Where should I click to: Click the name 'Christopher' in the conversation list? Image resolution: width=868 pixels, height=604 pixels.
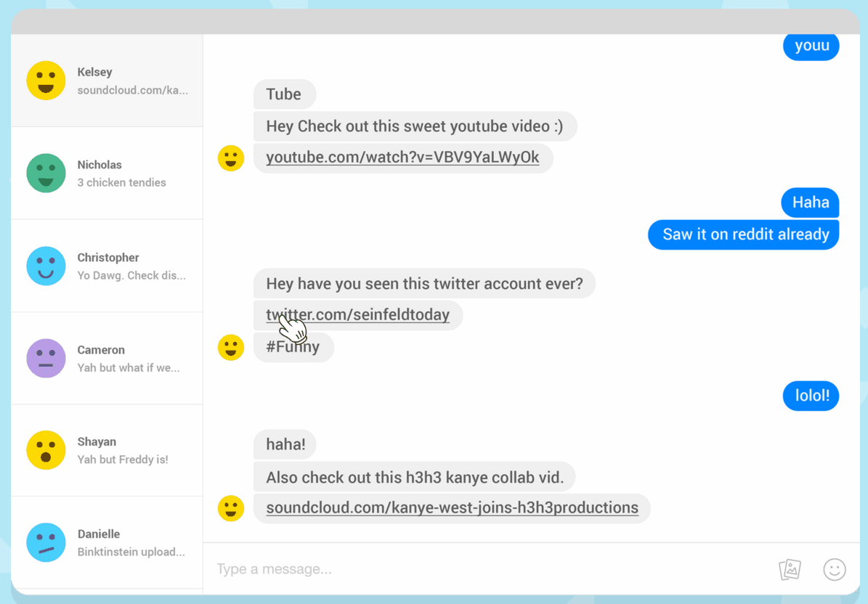point(108,258)
